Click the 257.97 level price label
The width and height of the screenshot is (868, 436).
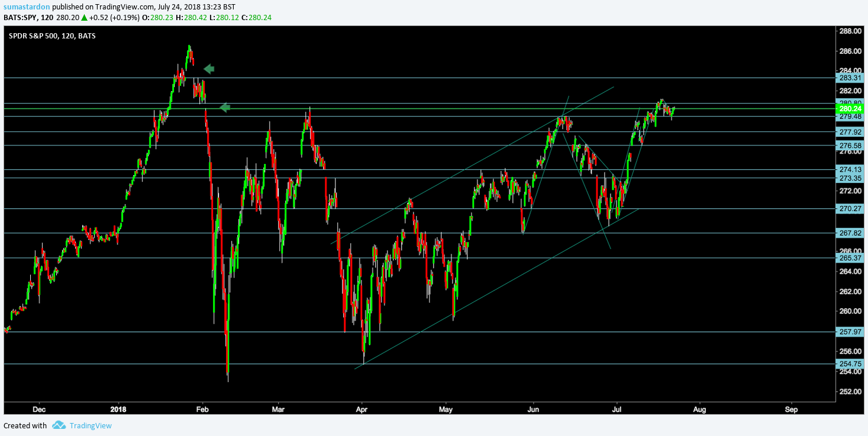tap(849, 331)
